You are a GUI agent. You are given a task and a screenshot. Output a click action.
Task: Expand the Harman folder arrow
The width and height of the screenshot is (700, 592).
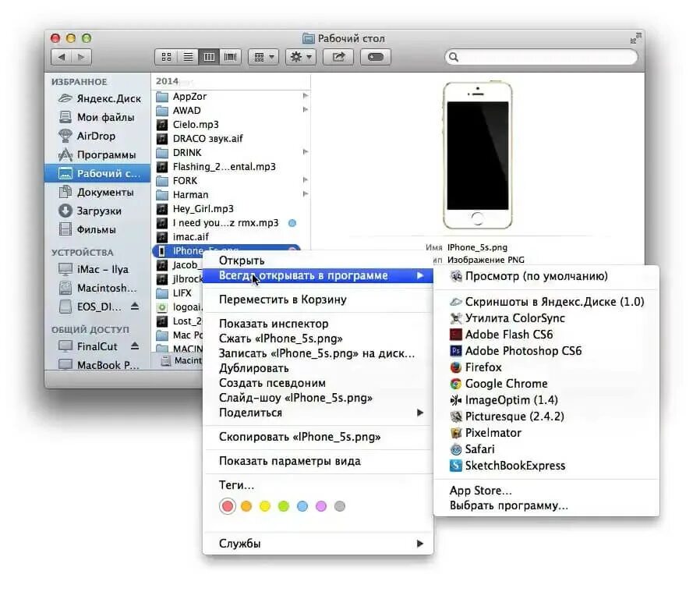[306, 194]
